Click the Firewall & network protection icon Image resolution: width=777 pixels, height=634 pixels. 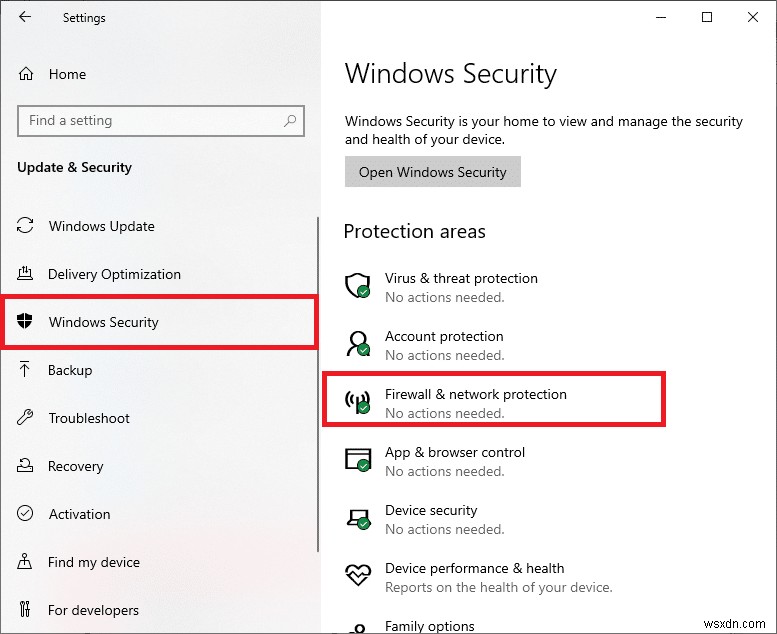pyautogui.click(x=357, y=403)
